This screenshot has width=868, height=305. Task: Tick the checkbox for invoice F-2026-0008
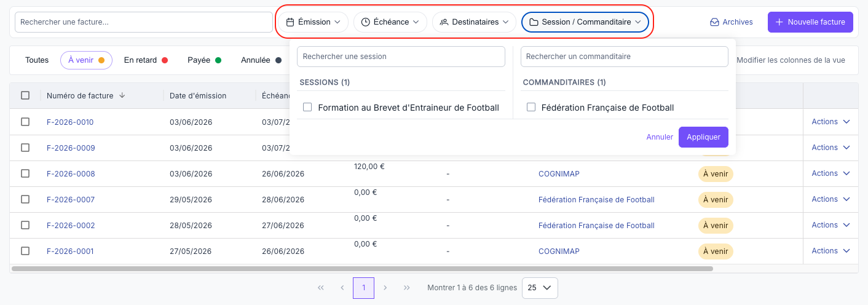pos(25,173)
